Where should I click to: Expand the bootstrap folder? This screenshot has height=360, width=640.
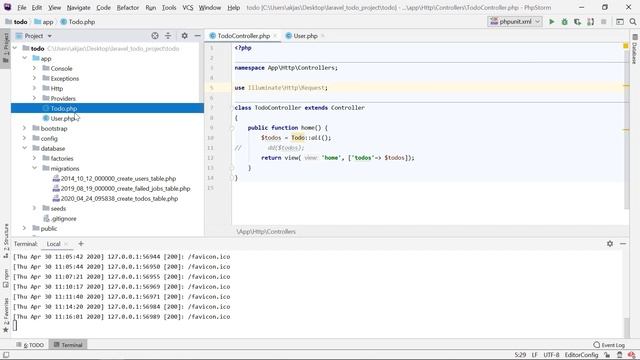[24, 128]
